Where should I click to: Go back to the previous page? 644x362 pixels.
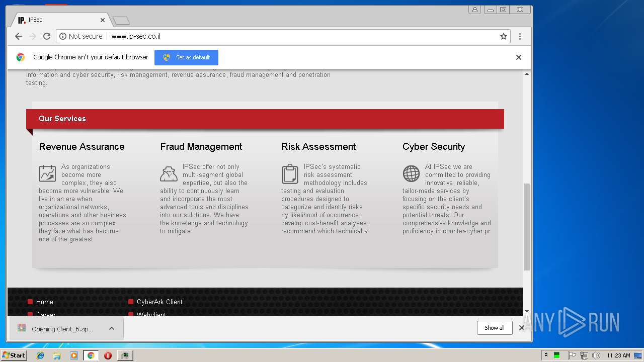point(19,36)
